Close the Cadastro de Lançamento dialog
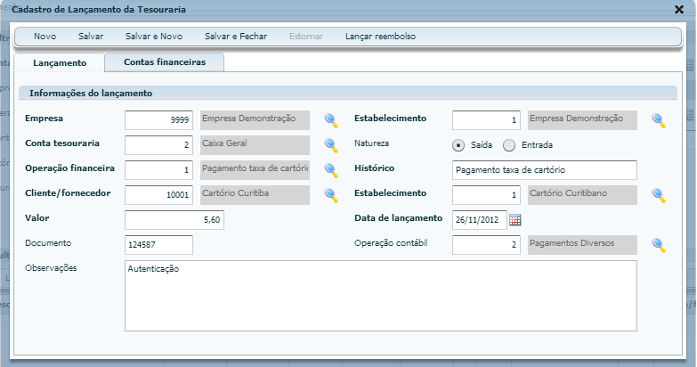 point(679,9)
